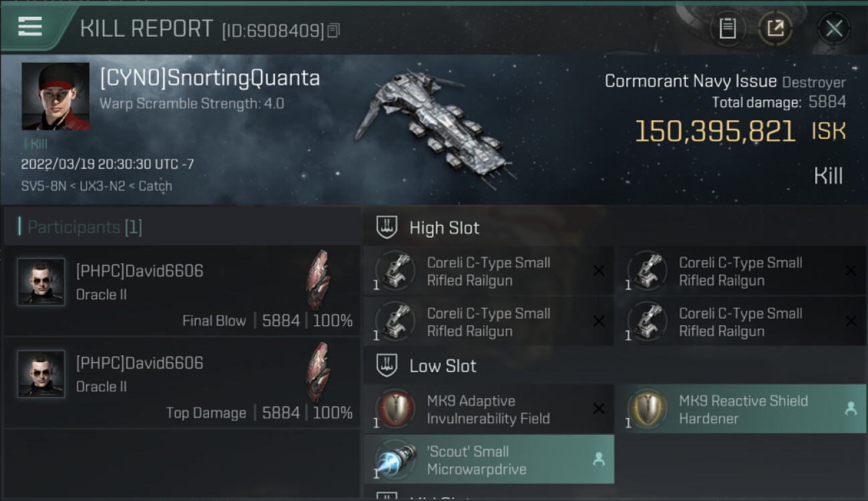Click the share export icon
The image size is (868, 501).
pos(775,29)
